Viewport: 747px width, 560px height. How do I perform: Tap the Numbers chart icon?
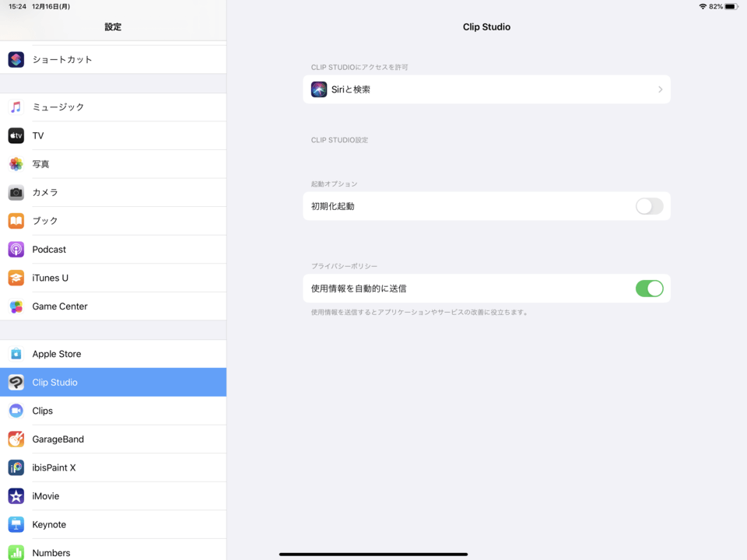16,553
